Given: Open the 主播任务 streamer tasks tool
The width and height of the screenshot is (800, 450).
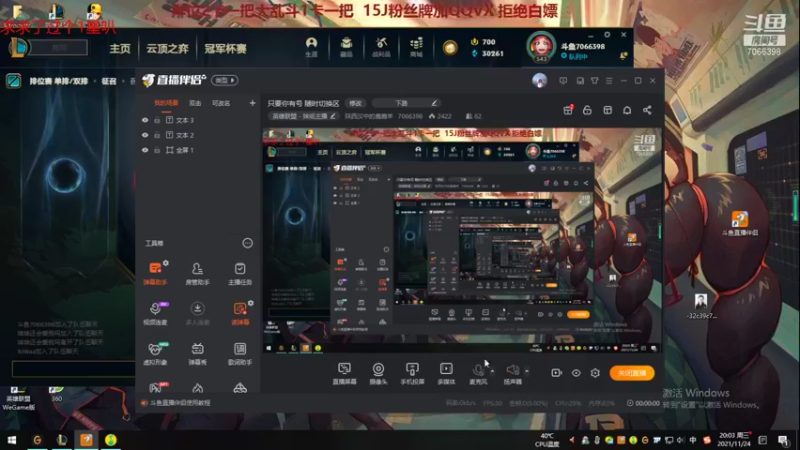Looking at the screenshot, I should click(240, 273).
